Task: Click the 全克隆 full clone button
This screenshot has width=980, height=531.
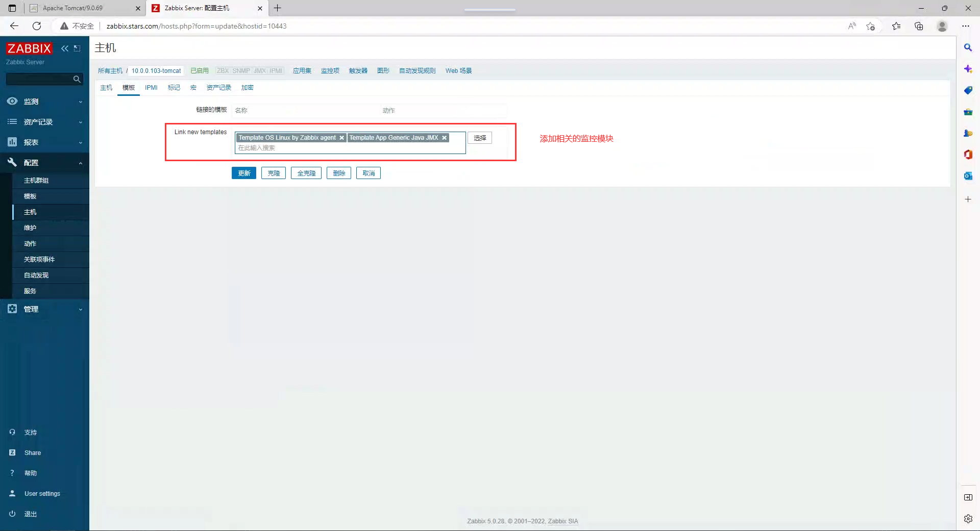Action: click(306, 173)
